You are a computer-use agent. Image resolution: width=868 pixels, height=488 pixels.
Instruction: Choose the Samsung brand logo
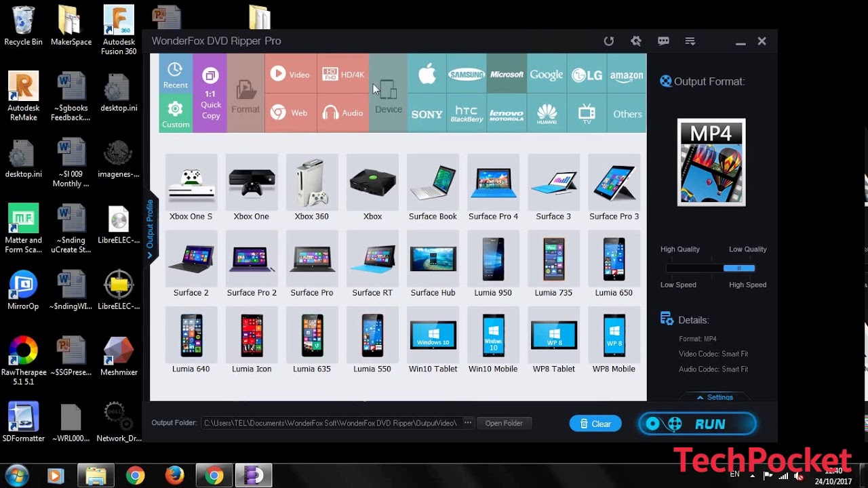pyautogui.click(x=467, y=74)
